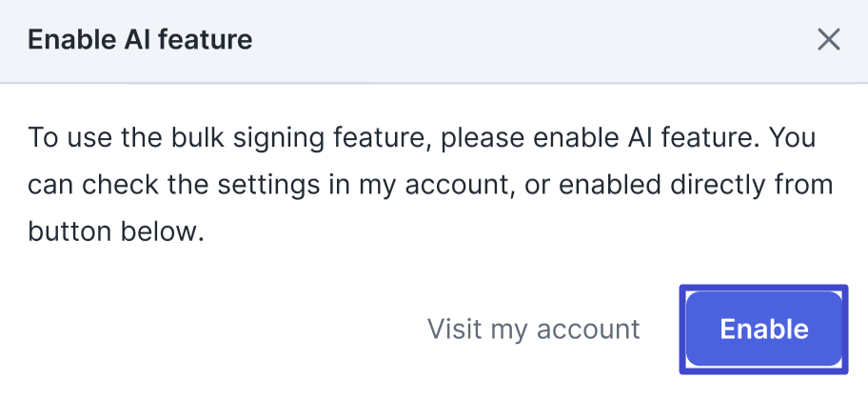Click the dialog's message paragraph
The width and height of the screenshot is (868, 399).
pyautogui.click(x=419, y=185)
